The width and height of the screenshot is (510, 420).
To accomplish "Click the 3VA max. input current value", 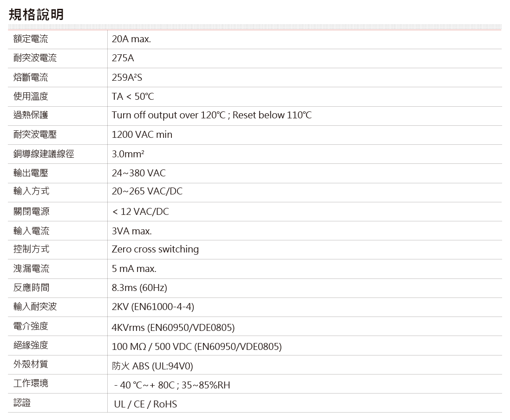I will point(131,231).
